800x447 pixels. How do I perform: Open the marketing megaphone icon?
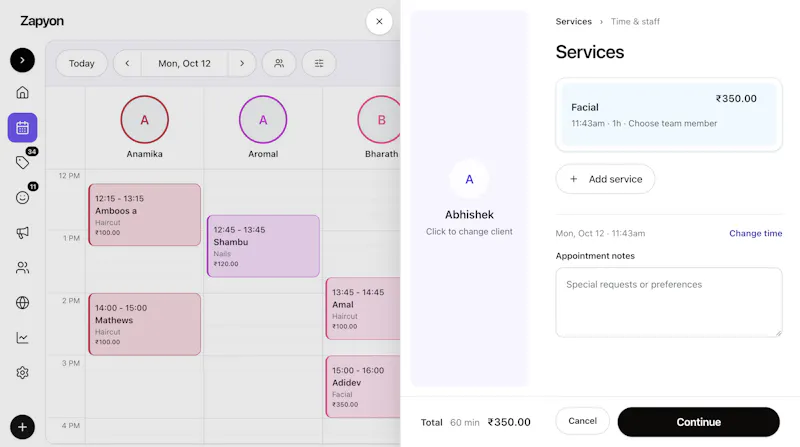coord(22,233)
